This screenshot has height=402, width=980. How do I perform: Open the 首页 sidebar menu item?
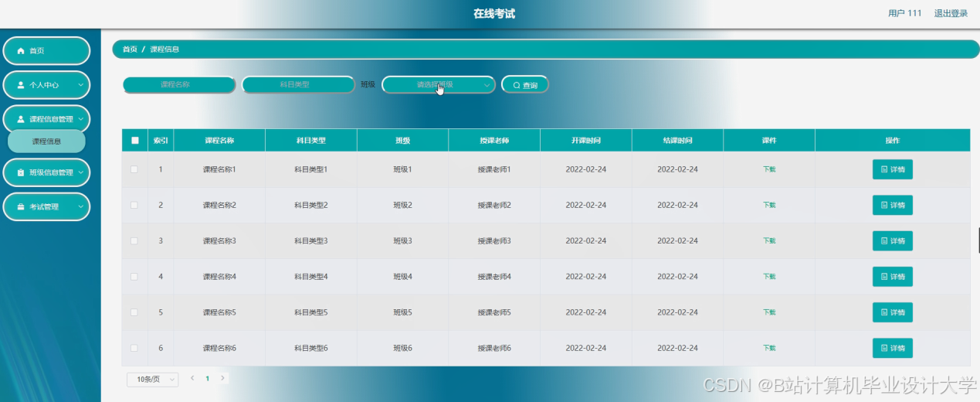coord(46,50)
